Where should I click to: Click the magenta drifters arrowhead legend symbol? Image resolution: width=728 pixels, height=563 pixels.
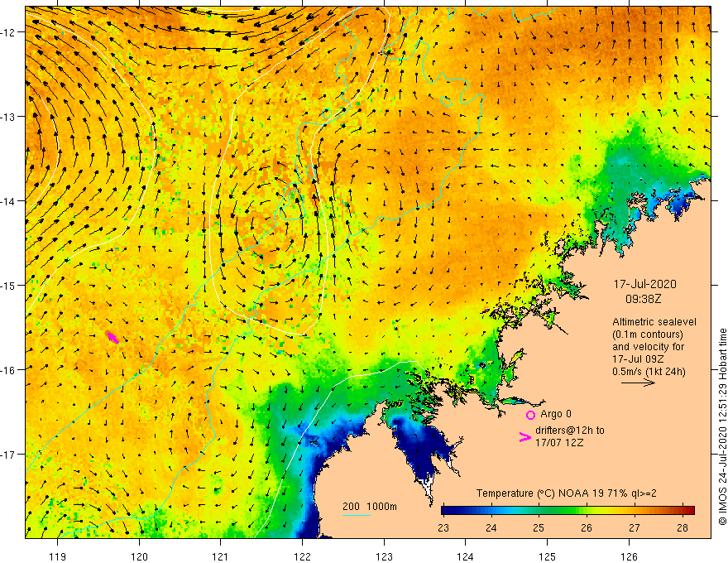[x=524, y=437]
